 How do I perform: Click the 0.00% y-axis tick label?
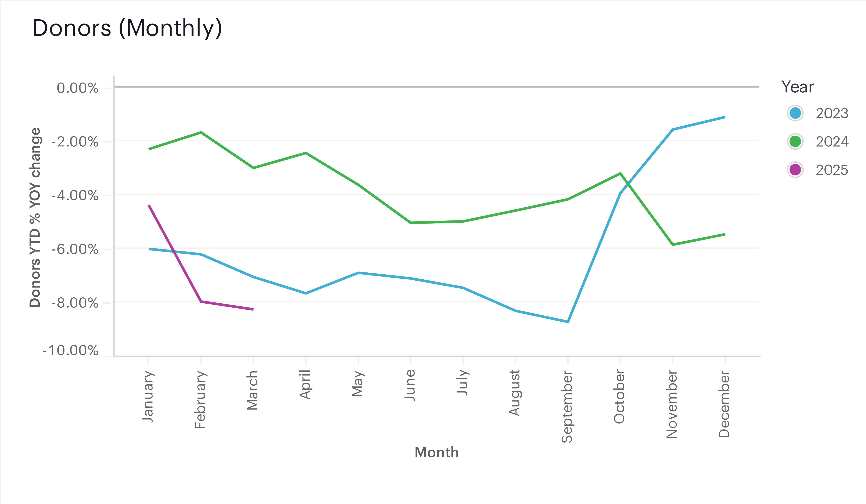(x=78, y=88)
